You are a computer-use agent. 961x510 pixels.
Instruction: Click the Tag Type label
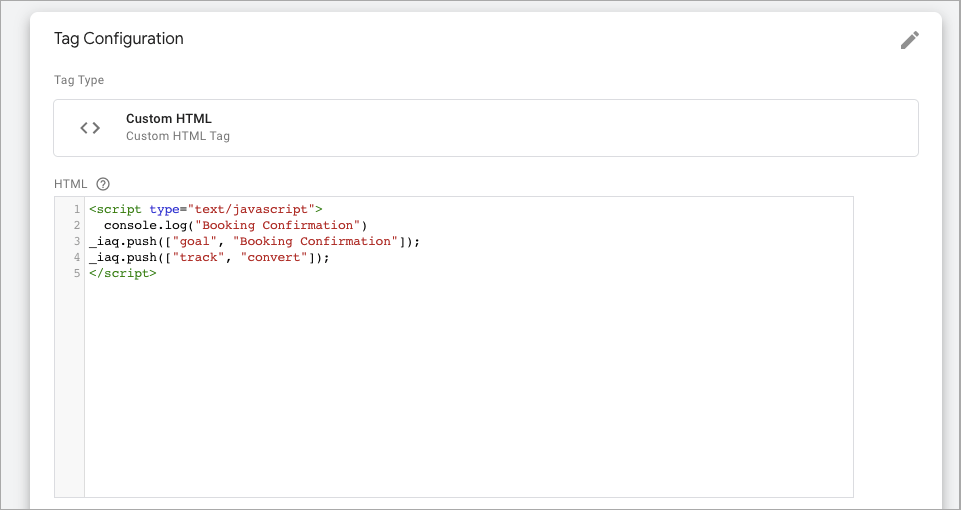click(x=79, y=80)
